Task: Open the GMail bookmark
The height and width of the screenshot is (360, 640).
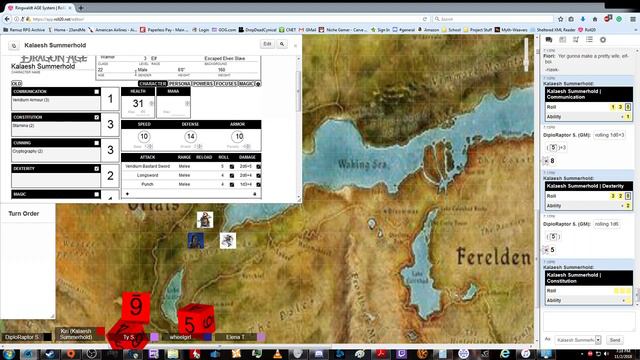Action: tap(307, 30)
